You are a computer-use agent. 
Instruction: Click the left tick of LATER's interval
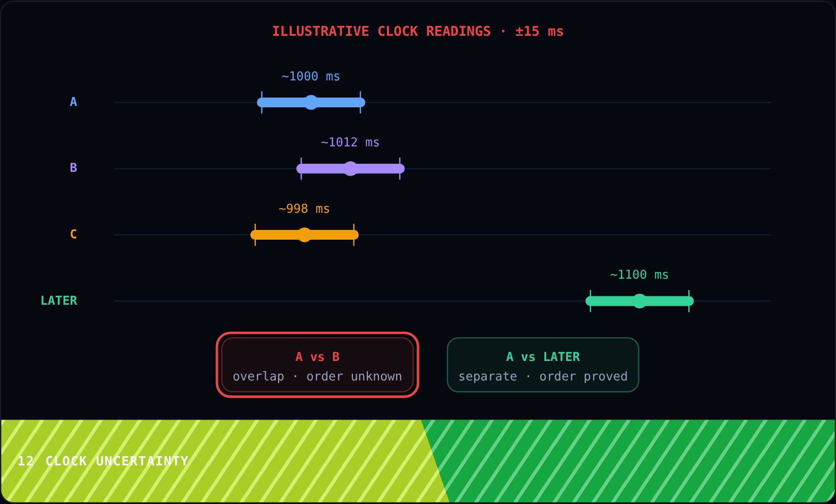590,301
